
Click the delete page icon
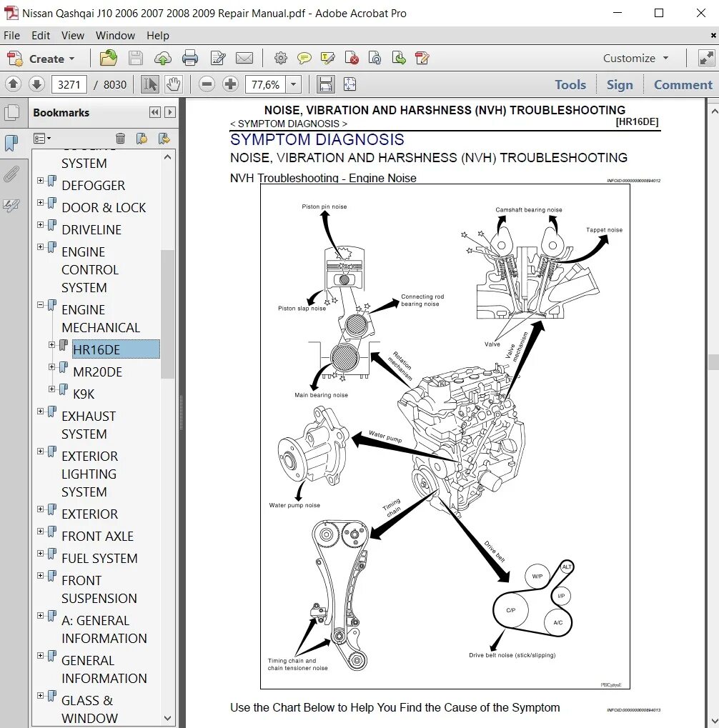coord(352,58)
